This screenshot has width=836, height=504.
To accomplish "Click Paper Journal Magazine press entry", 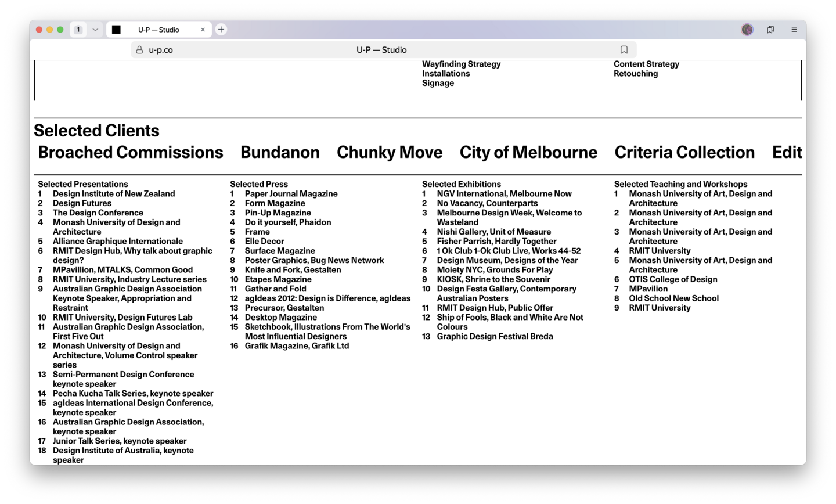I will click(x=291, y=194).
